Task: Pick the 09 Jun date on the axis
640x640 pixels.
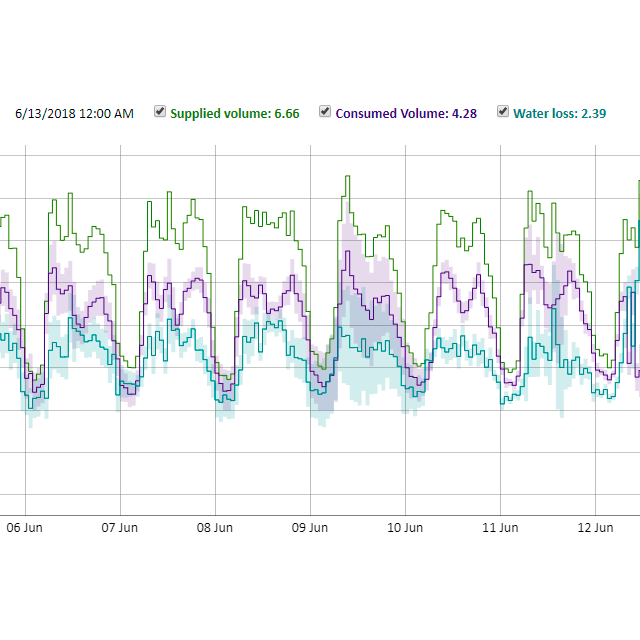Action: 310,527
